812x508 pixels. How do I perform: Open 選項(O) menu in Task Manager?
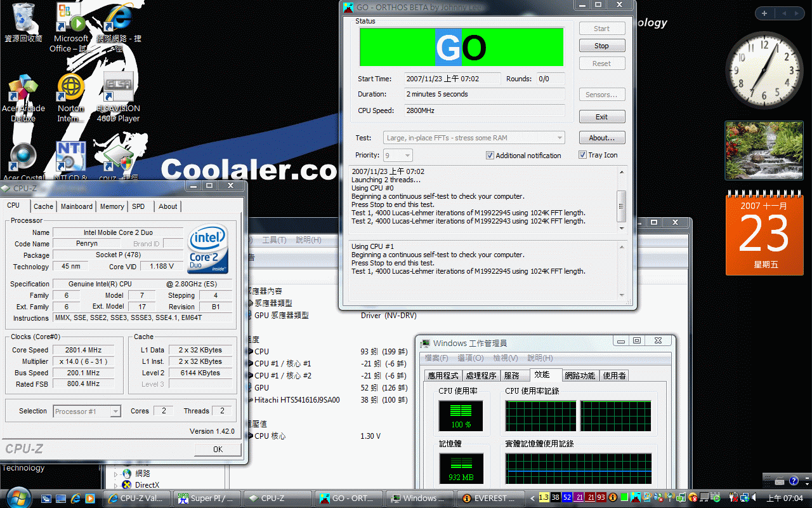coord(471,358)
